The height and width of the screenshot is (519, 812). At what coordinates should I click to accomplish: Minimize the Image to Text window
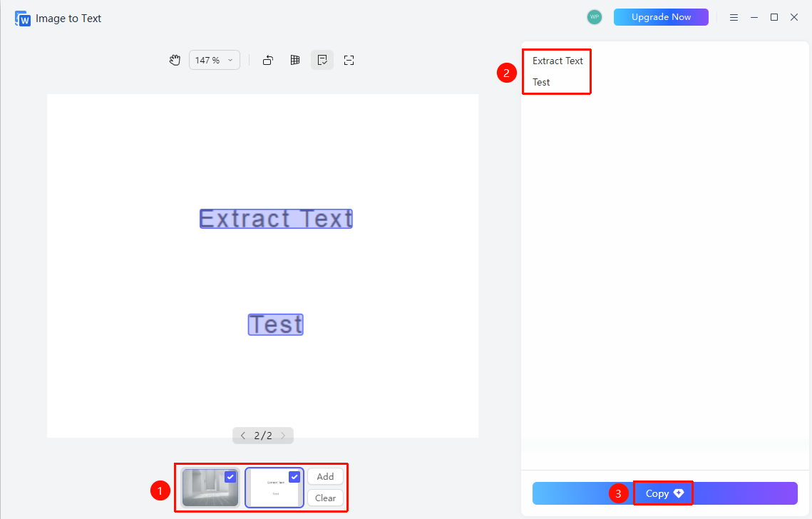point(754,18)
